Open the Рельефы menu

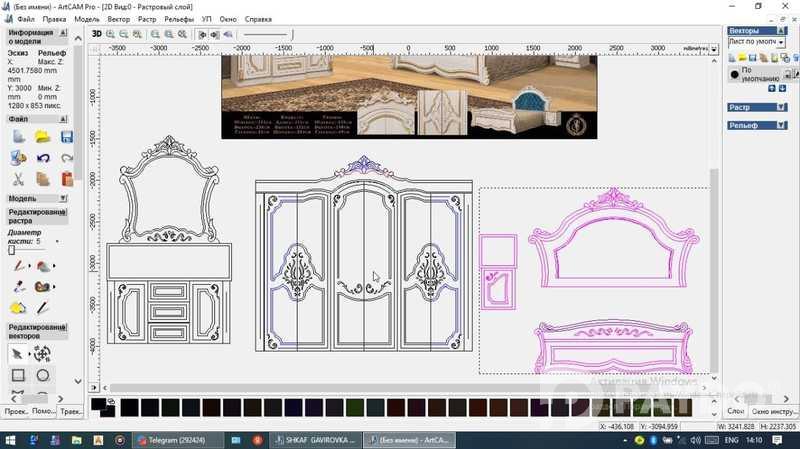(179, 19)
